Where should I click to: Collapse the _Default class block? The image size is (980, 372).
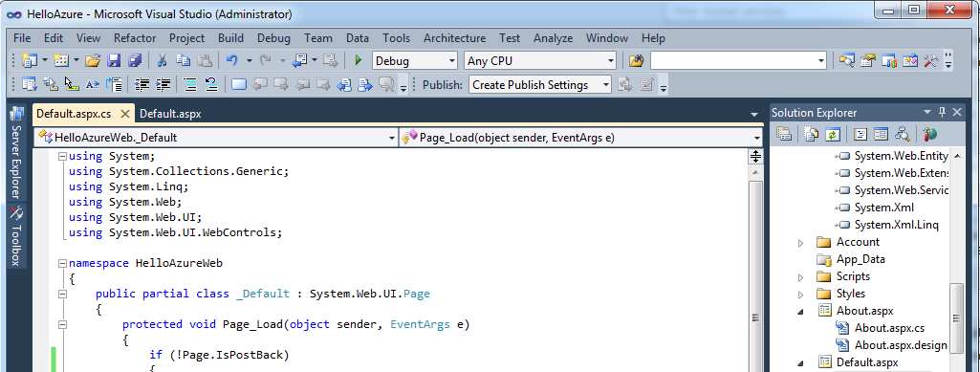tap(62, 294)
